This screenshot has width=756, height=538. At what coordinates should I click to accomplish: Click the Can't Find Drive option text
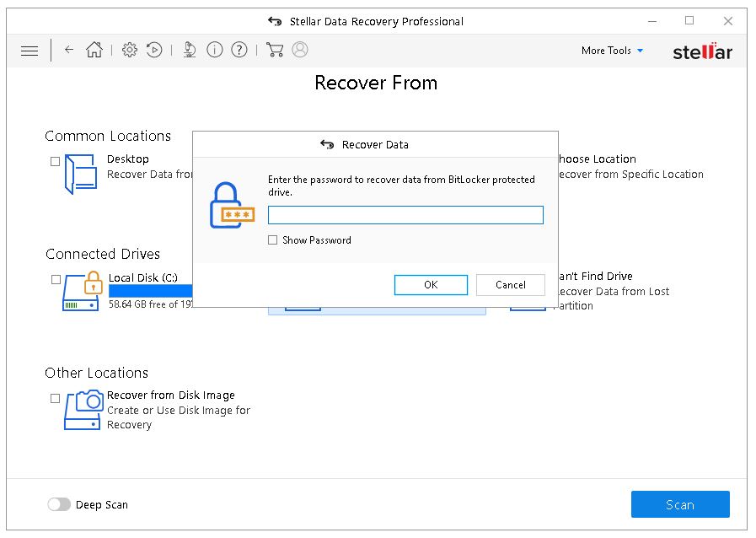[x=596, y=276]
